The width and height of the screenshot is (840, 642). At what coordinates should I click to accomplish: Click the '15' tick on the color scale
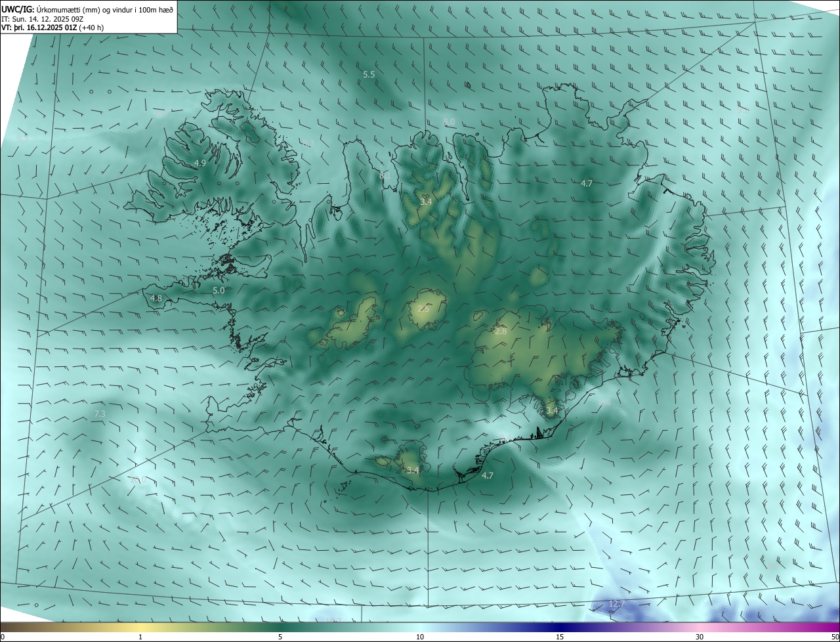coord(560,637)
